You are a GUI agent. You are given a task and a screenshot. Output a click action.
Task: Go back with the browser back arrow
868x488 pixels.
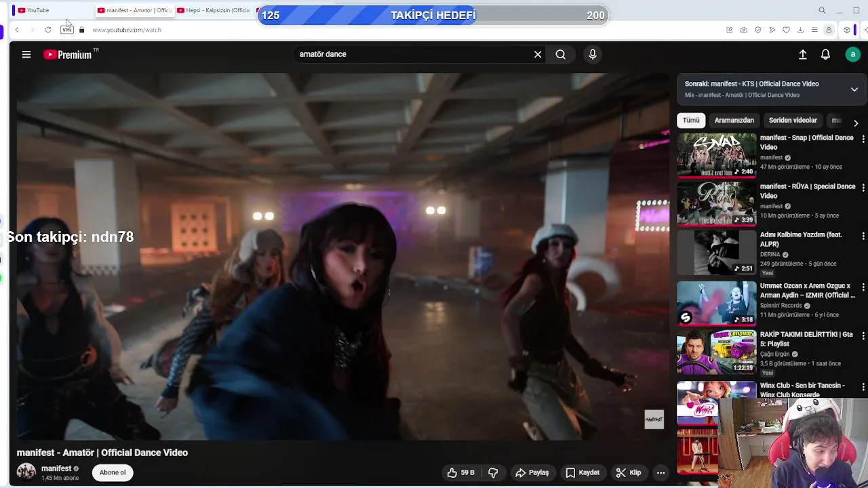(x=17, y=30)
